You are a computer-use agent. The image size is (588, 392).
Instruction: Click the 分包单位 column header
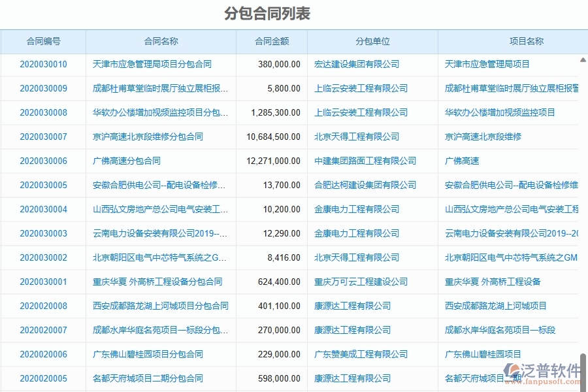(372, 41)
